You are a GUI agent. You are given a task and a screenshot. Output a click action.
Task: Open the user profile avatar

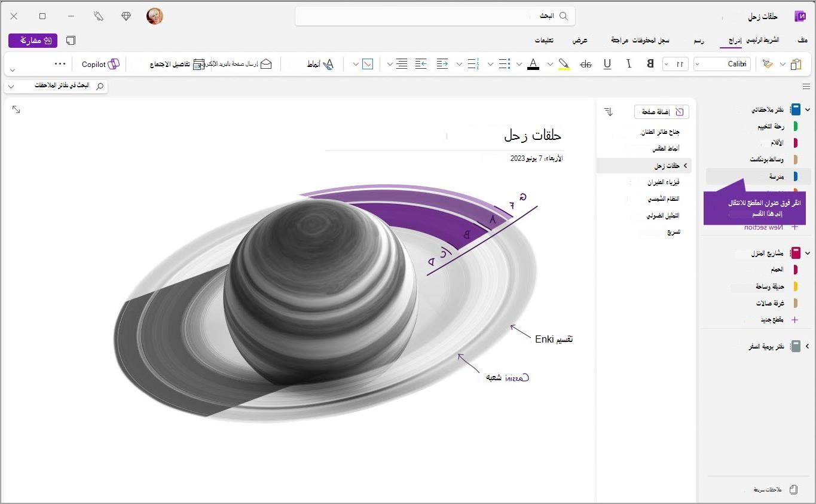pos(155,16)
